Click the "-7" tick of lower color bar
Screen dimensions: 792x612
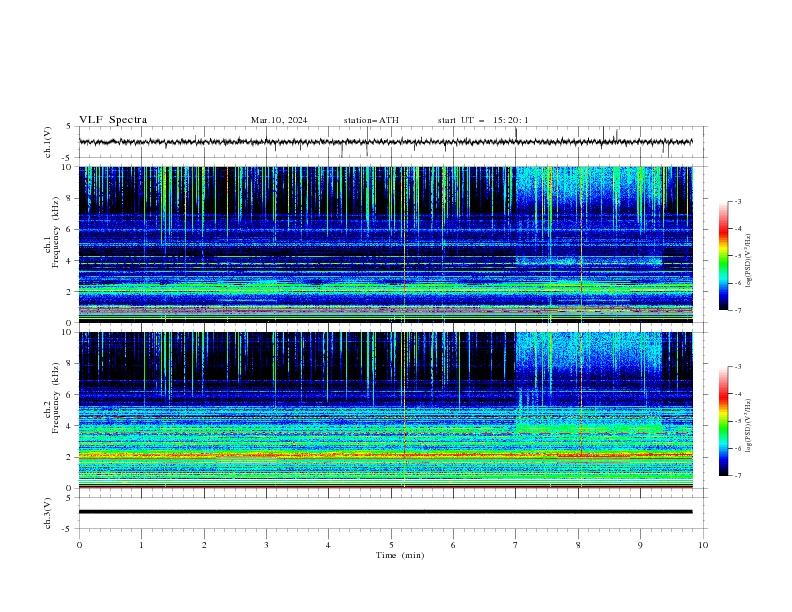[x=737, y=475]
